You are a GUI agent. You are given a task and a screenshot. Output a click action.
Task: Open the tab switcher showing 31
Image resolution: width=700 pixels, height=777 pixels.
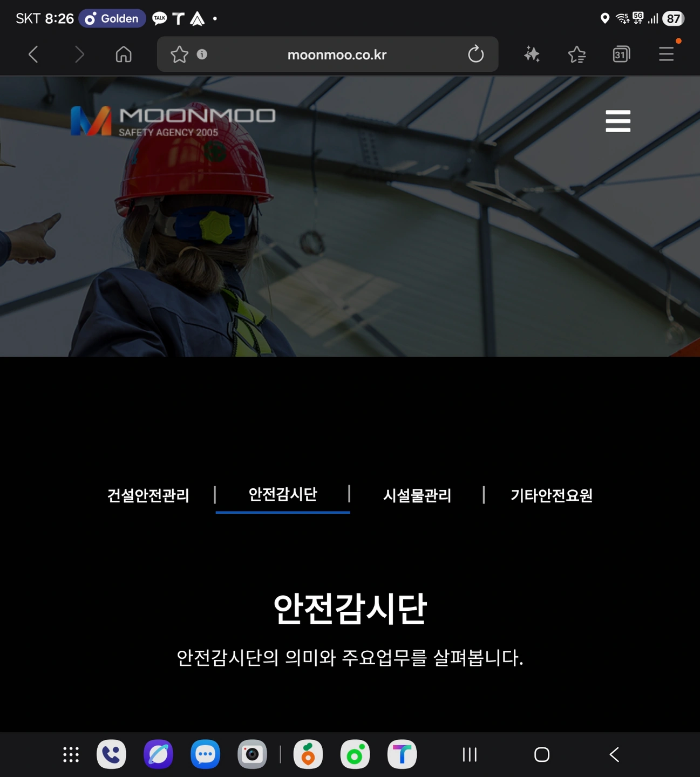tap(621, 54)
